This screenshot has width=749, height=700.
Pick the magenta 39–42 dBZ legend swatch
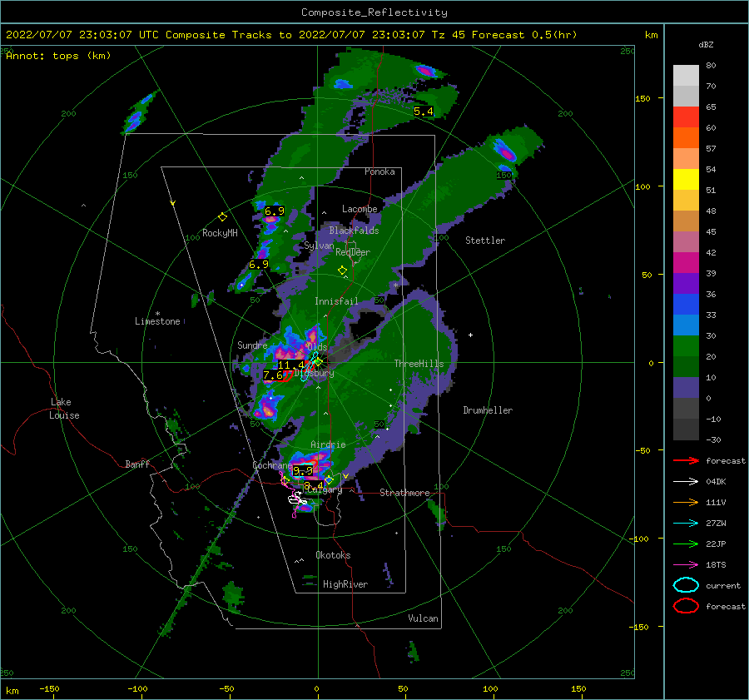pyautogui.click(x=686, y=263)
